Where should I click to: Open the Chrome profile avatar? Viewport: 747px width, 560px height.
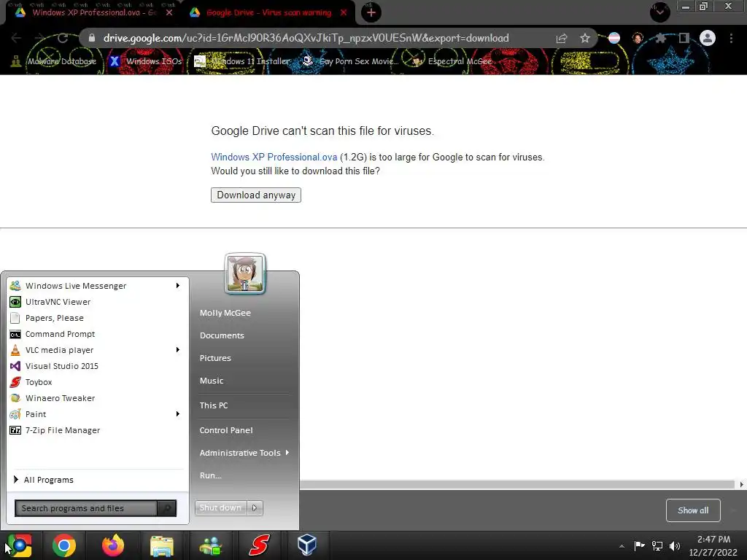tap(708, 38)
